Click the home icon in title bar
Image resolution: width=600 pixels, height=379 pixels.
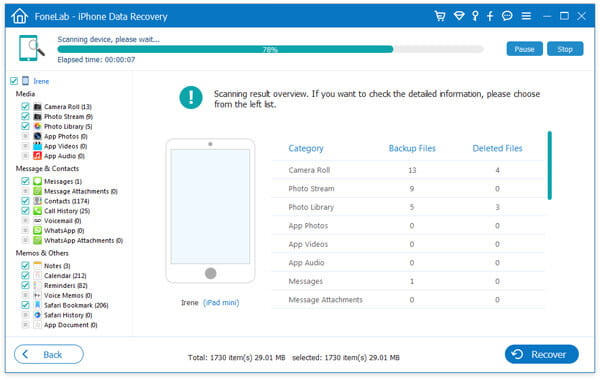click(x=20, y=16)
